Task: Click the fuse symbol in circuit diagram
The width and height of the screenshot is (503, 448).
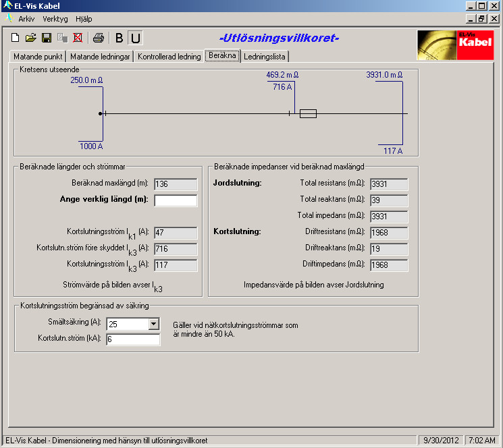Action: coord(308,114)
